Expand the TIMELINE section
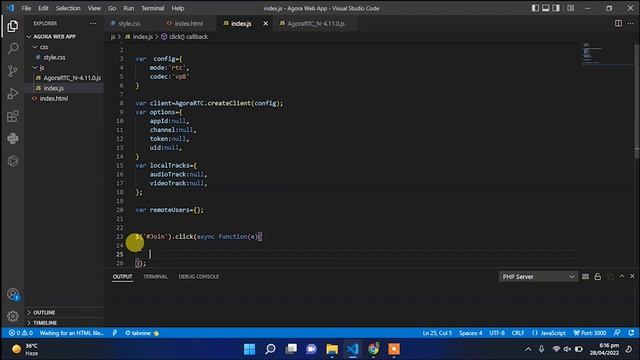Screen dimensions: 640x360 point(64,322)
